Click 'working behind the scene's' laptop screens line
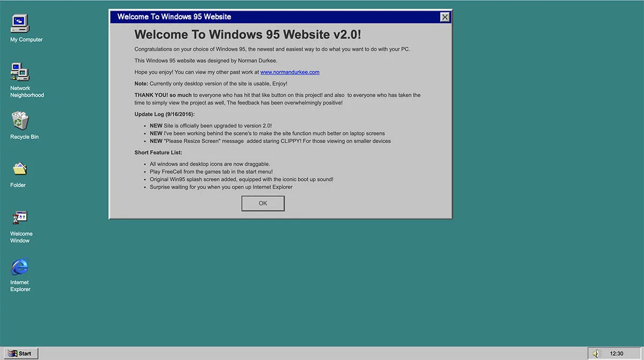The height and width of the screenshot is (360, 644). point(267,134)
